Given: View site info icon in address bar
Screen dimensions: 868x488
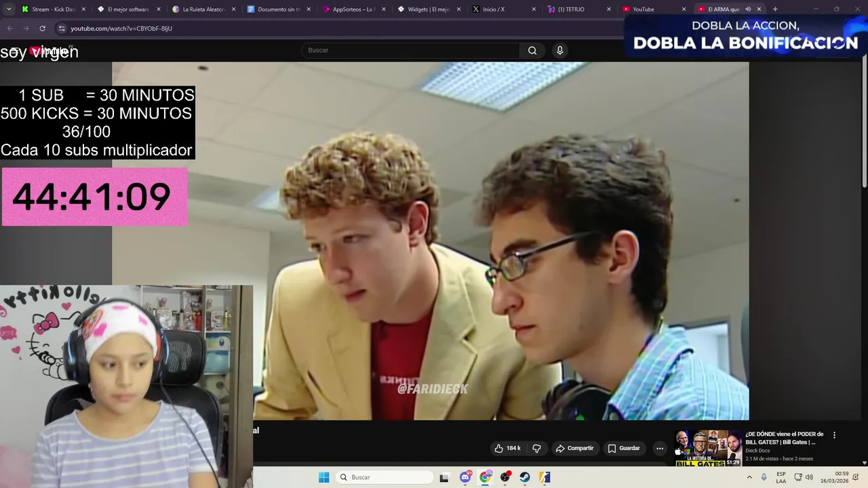Looking at the screenshot, I should 62,28.
